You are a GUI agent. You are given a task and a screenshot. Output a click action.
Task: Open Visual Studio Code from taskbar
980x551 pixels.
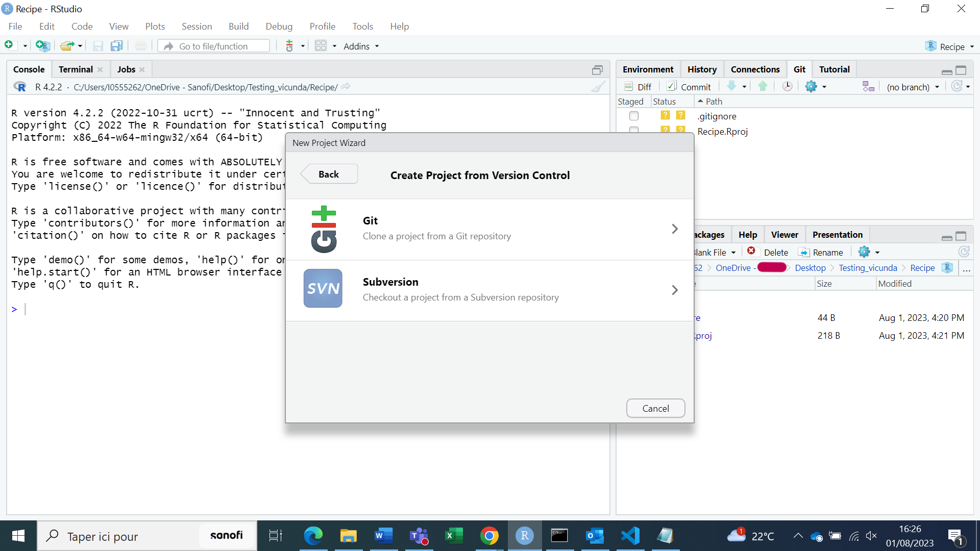tap(630, 536)
